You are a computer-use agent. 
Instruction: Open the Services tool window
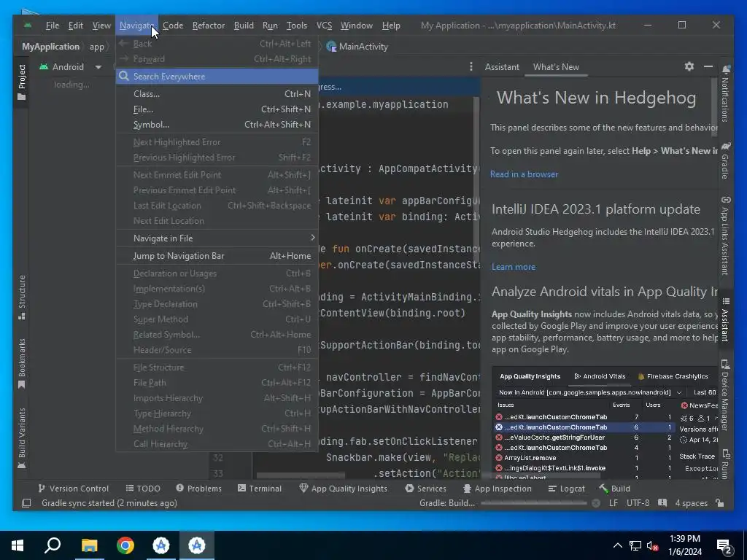tap(425, 488)
